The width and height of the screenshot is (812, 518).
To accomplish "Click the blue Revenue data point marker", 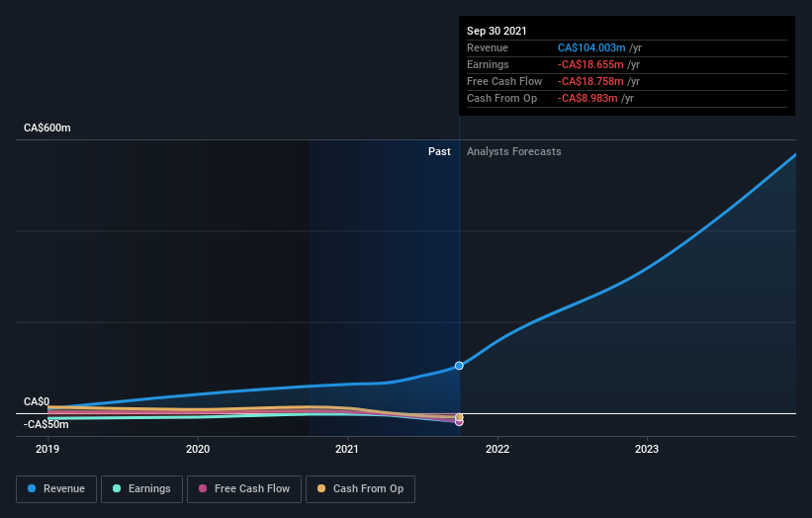I will pos(459,366).
